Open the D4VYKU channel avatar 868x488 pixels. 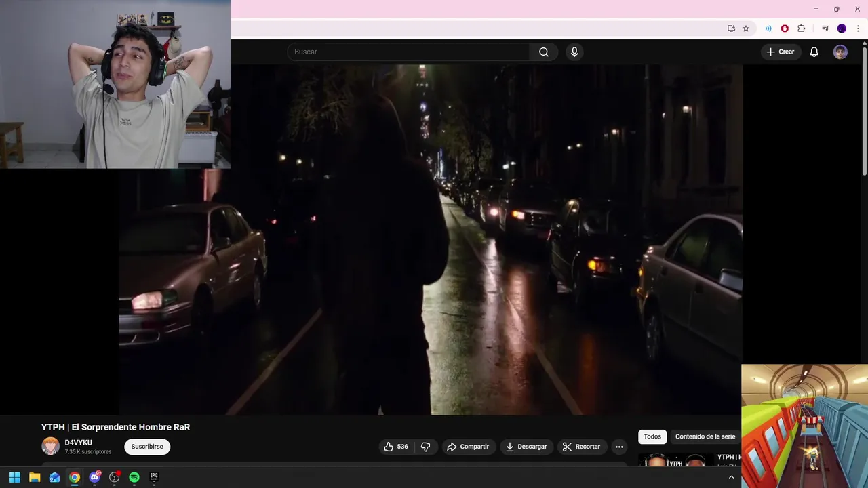pos(50,446)
